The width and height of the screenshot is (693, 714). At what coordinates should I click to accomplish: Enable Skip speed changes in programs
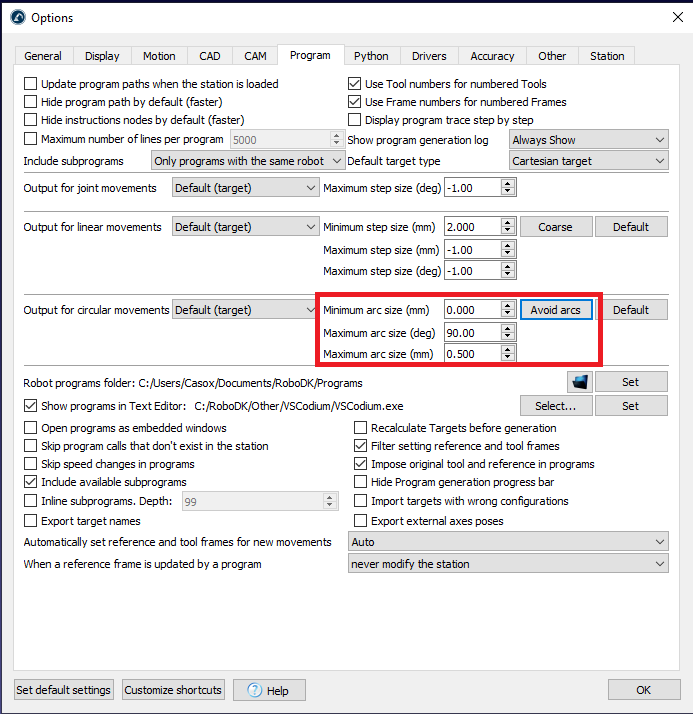point(31,464)
